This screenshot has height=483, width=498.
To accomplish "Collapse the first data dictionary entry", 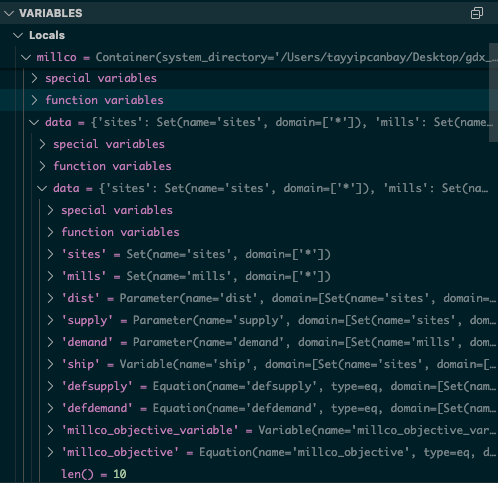I will coord(34,122).
